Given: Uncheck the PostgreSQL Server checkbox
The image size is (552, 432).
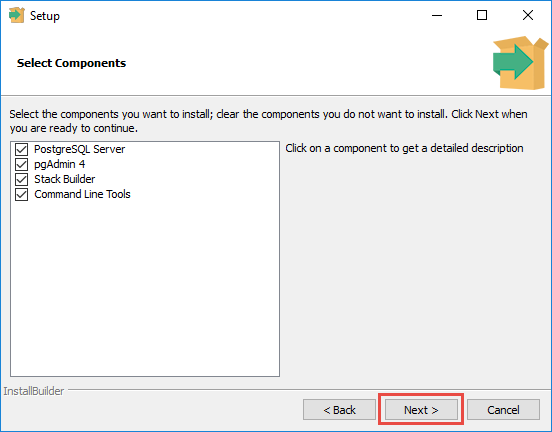Looking at the screenshot, I should tap(21, 149).
